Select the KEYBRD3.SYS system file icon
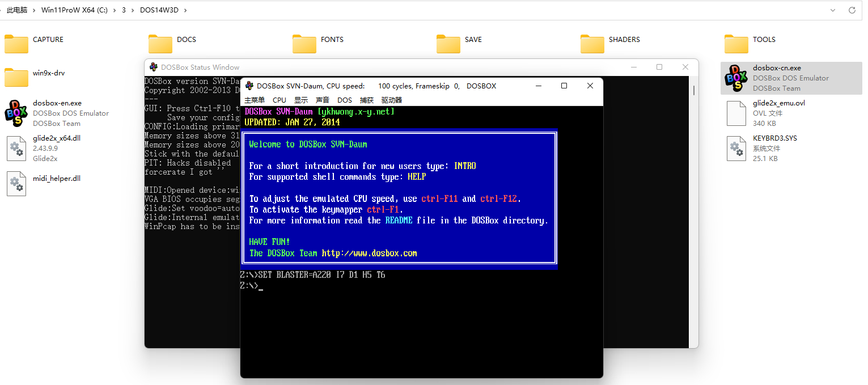This screenshot has height=385, width=868. [736, 148]
